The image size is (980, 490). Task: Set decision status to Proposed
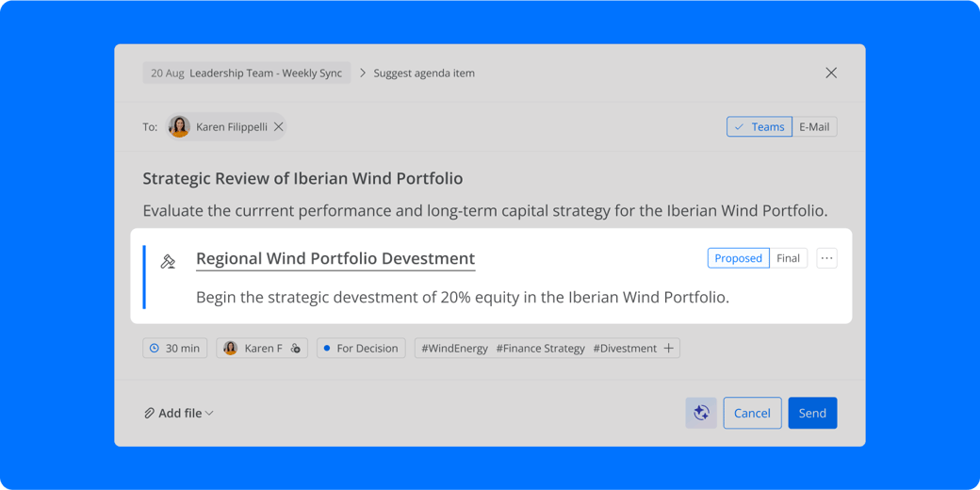point(738,258)
